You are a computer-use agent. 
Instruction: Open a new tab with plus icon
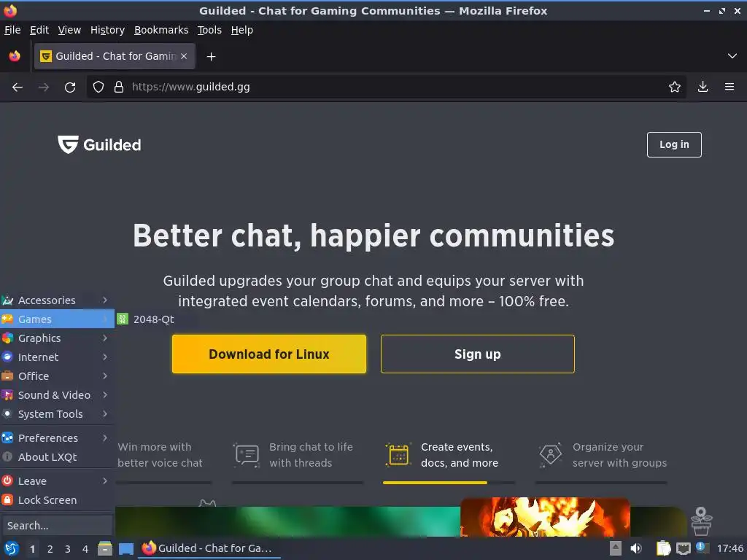point(211,57)
